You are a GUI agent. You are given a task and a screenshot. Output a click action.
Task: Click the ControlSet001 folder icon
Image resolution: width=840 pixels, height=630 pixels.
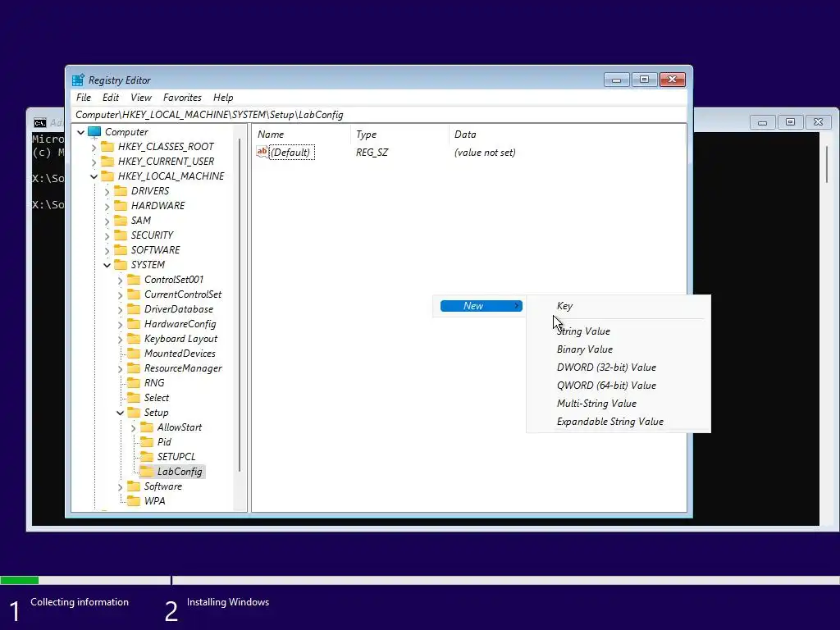134,280
